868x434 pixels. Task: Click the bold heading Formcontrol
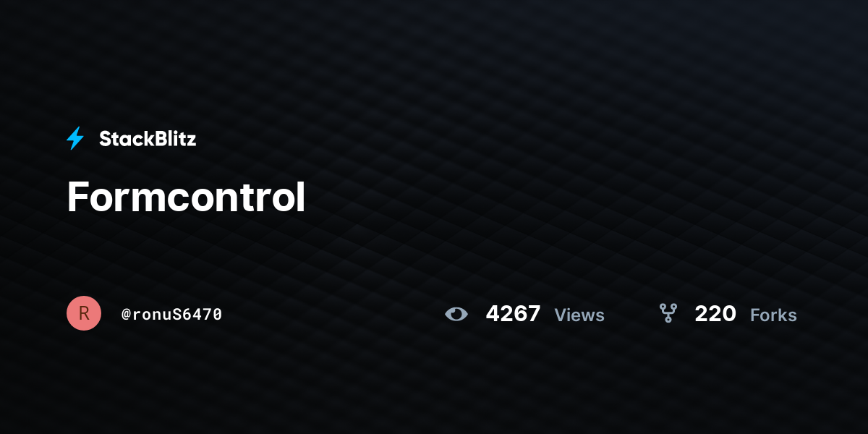(x=186, y=197)
